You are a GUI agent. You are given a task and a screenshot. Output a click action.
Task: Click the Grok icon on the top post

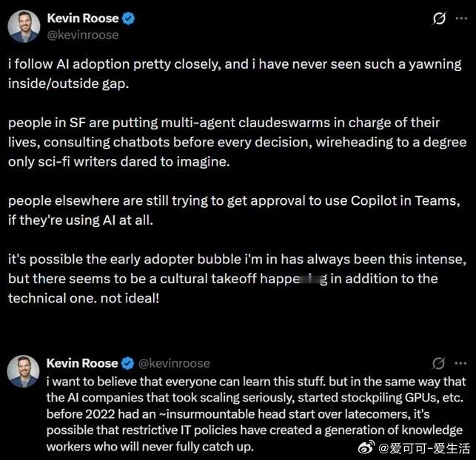[x=439, y=19]
